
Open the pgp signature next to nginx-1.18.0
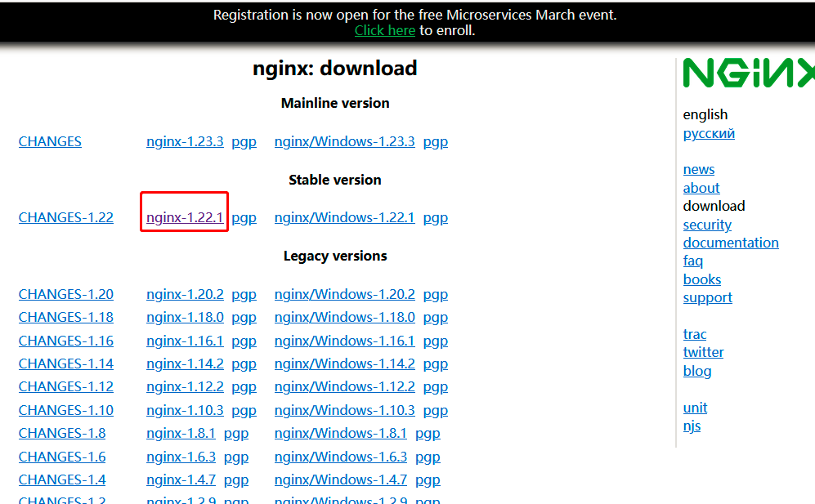tap(244, 318)
